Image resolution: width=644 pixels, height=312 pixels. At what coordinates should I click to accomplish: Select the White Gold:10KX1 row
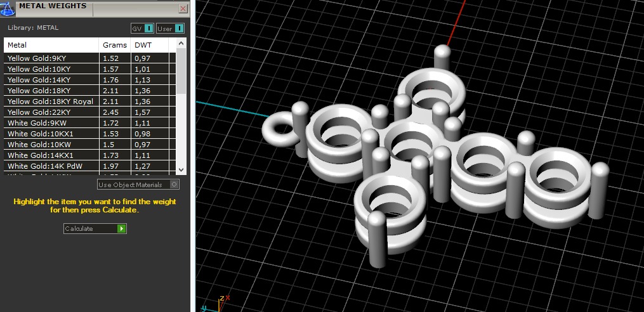click(x=90, y=134)
